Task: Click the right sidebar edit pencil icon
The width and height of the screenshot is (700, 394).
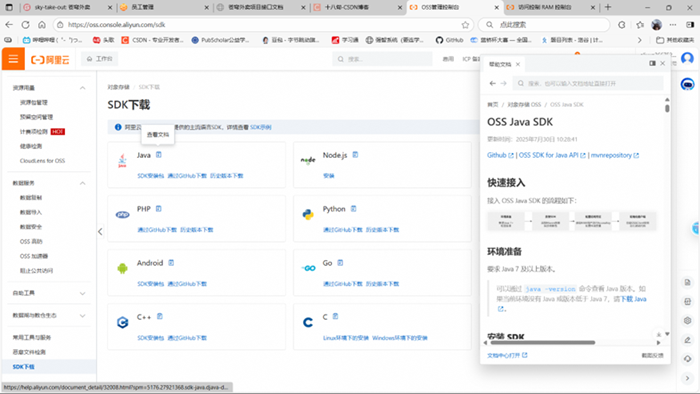Action: click(688, 340)
